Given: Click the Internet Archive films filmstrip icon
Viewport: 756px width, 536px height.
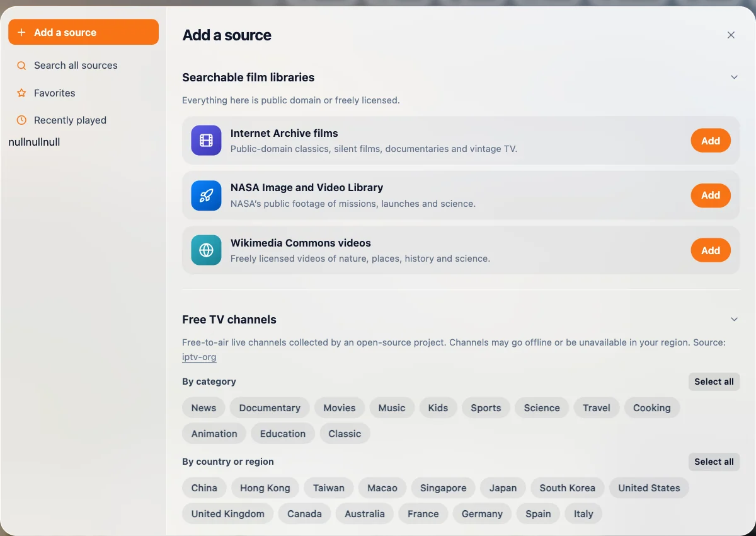Looking at the screenshot, I should [x=206, y=141].
